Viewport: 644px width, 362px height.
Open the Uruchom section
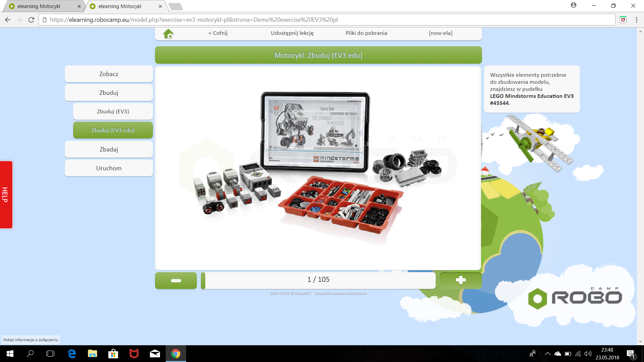109,168
